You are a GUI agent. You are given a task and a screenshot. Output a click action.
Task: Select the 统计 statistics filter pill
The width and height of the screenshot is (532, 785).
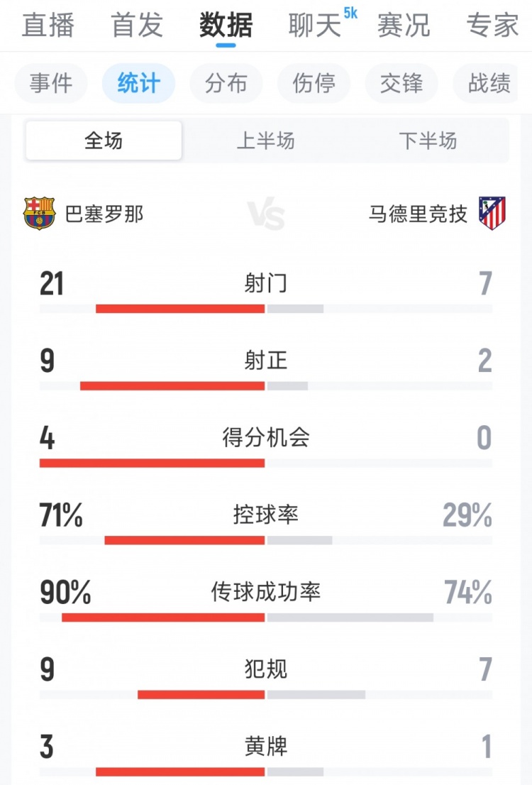tap(138, 84)
